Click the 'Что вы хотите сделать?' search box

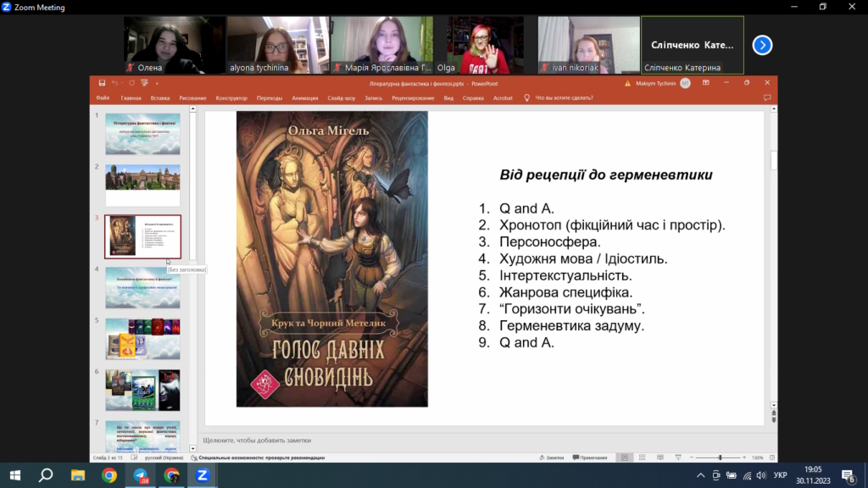564,98
